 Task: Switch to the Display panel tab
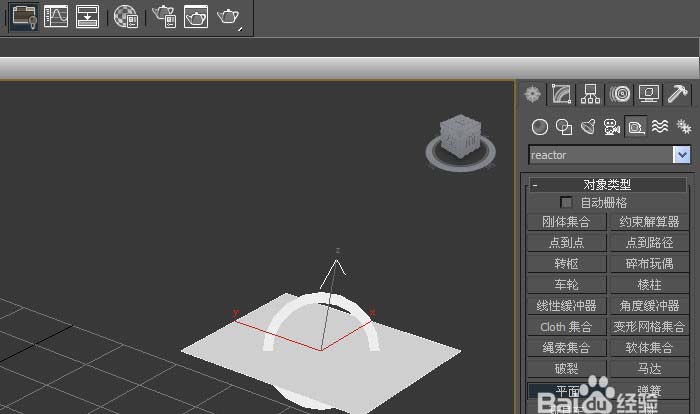[x=649, y=94]
